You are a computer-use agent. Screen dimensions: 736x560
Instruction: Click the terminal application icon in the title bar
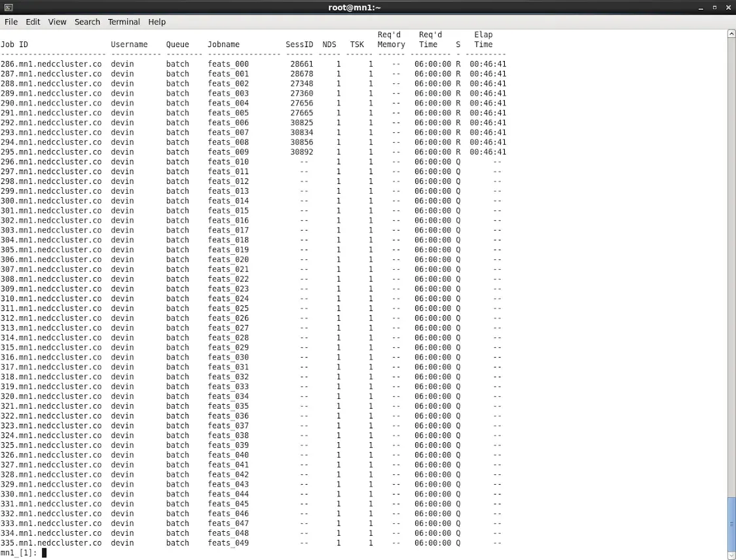(x=7, y=7)
